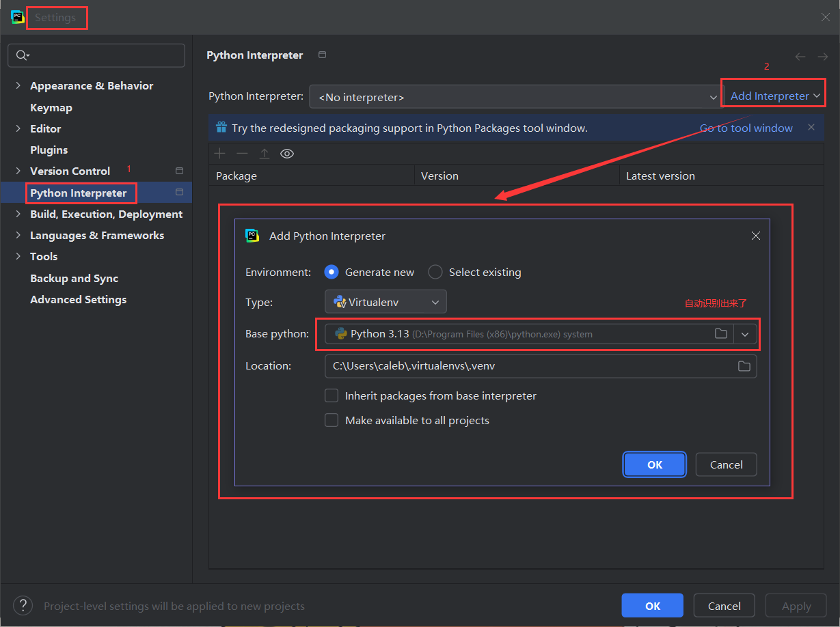Click project-level icon on Version Control row
Viewport: 840px width, 627px height.
click(179, 171)
